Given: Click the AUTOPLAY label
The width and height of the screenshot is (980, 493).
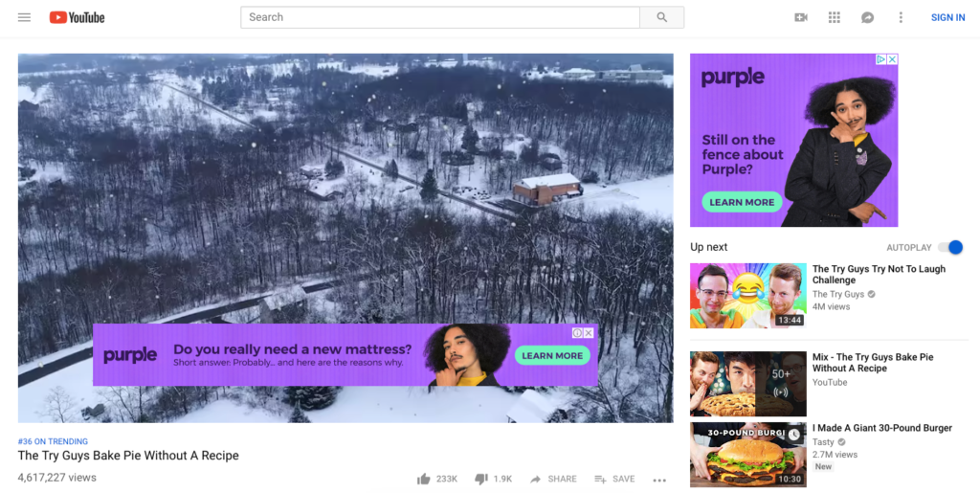Looking at the screenshot, I should [x=909, y=248].
